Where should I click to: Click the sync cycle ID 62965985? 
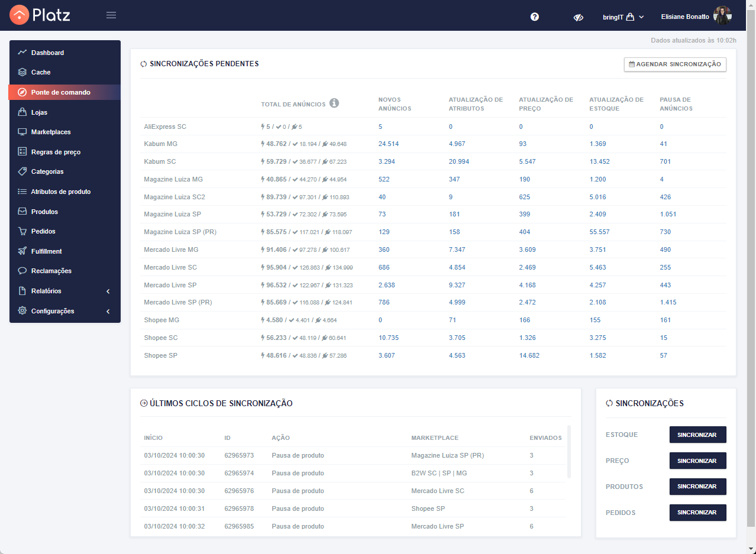tap(239, 526)
